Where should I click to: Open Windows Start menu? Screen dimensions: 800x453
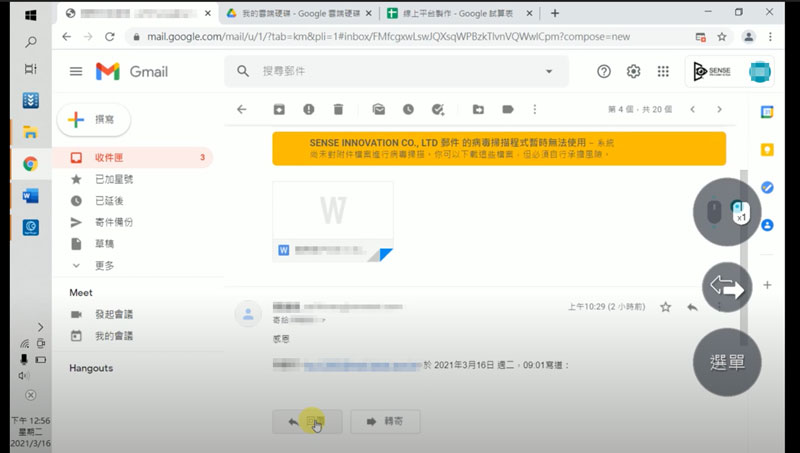coord(31,15)
